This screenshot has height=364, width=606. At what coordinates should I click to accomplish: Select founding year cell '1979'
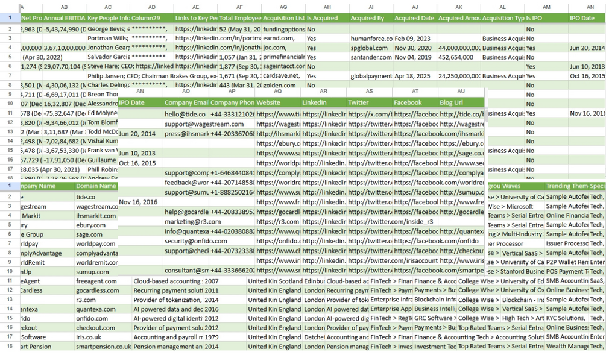pyautogui.click(x=225, y=337)
